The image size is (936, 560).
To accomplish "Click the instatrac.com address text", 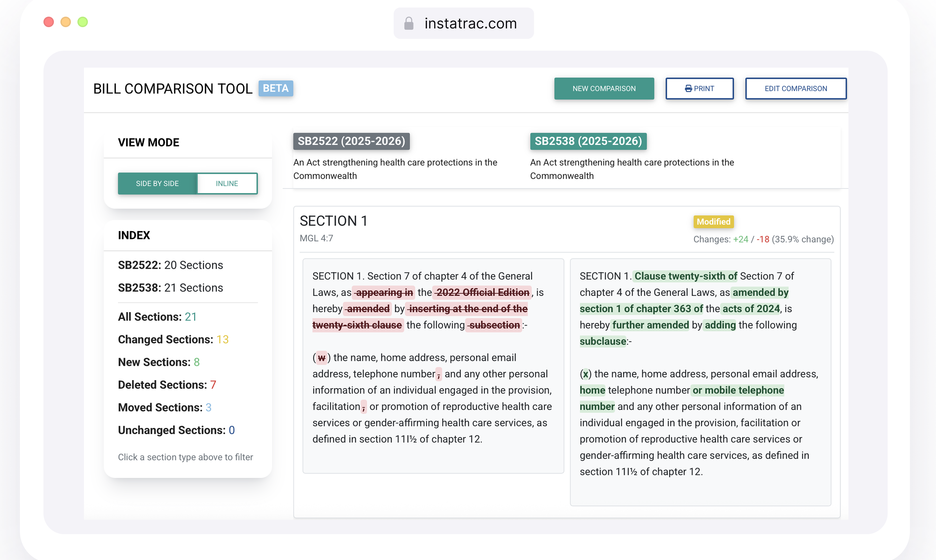I will click(470, 24).
